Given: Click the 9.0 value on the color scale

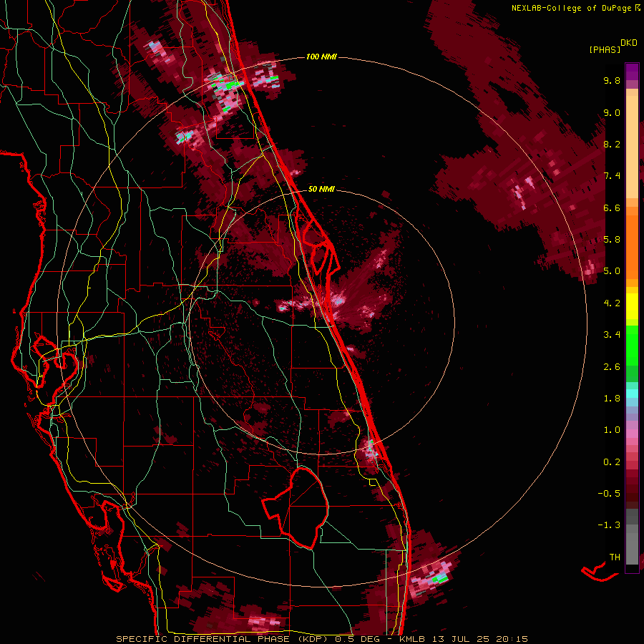Looking at the screenshot, I should coord(612,112).
